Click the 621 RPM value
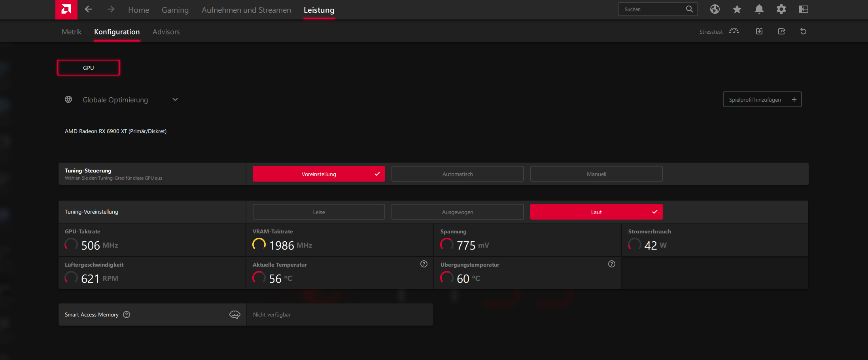 [100, 279]
